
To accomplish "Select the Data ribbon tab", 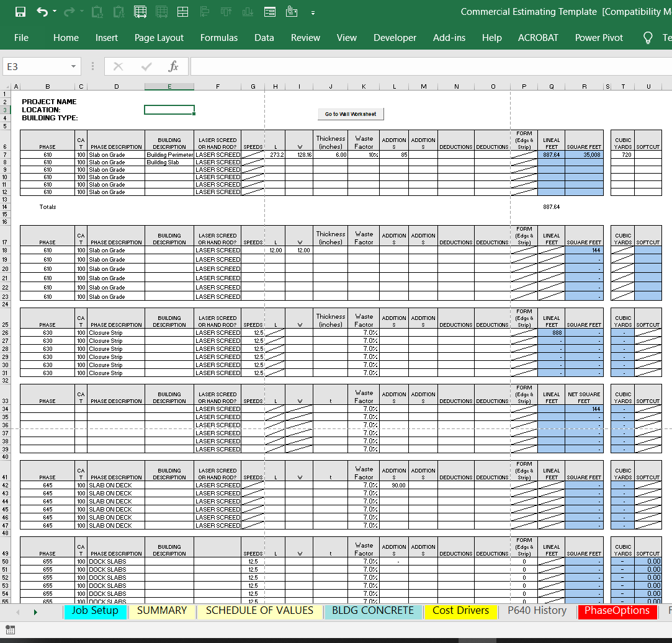I will [264, 38].
